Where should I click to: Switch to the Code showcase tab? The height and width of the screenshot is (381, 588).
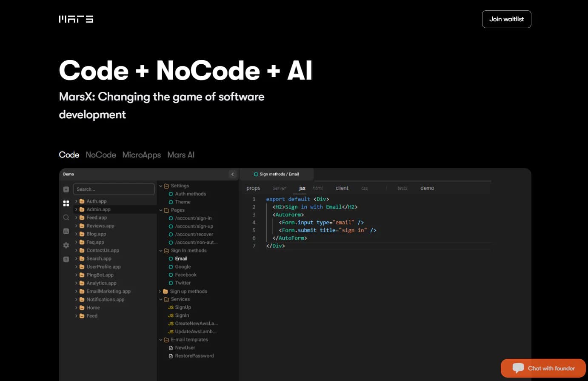[x=69, y=155]
